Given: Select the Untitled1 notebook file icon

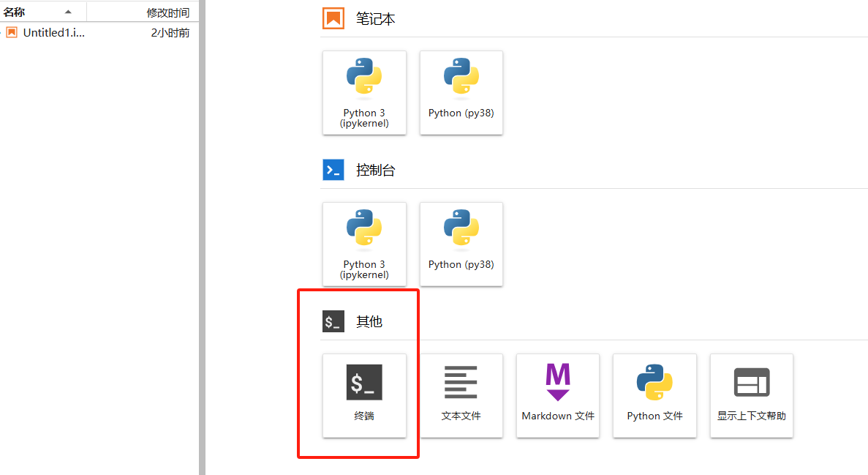Looking at the screenshot, I should tap(12, 33).
